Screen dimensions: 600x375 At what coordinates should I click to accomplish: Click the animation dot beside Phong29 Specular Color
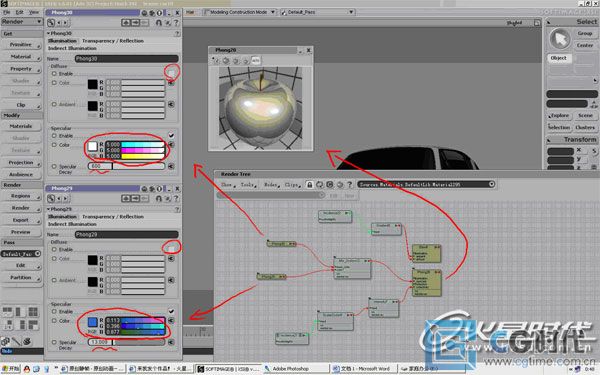point(54,321)
